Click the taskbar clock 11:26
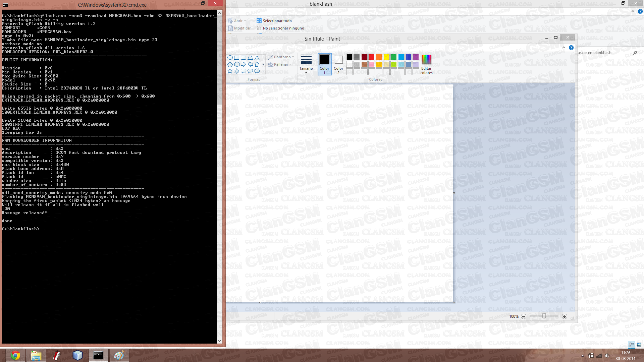 pyautogui.click(x=626, y=353)
